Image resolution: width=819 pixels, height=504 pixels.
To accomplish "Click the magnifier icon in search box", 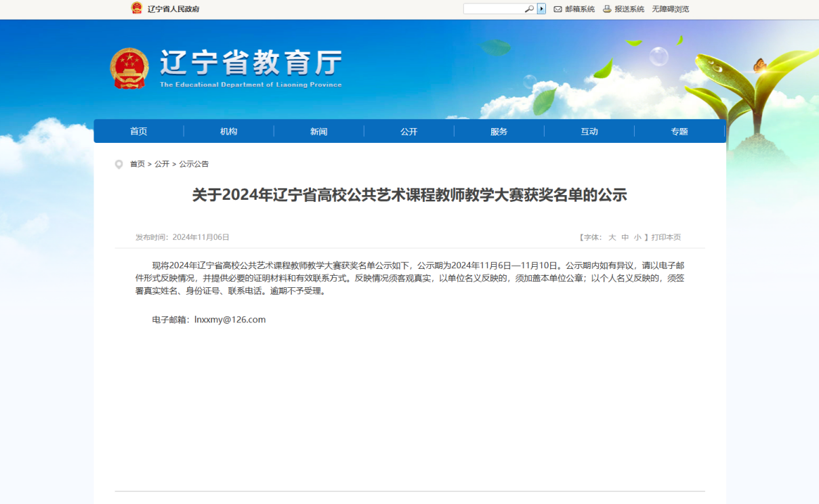I will (529, 9).
